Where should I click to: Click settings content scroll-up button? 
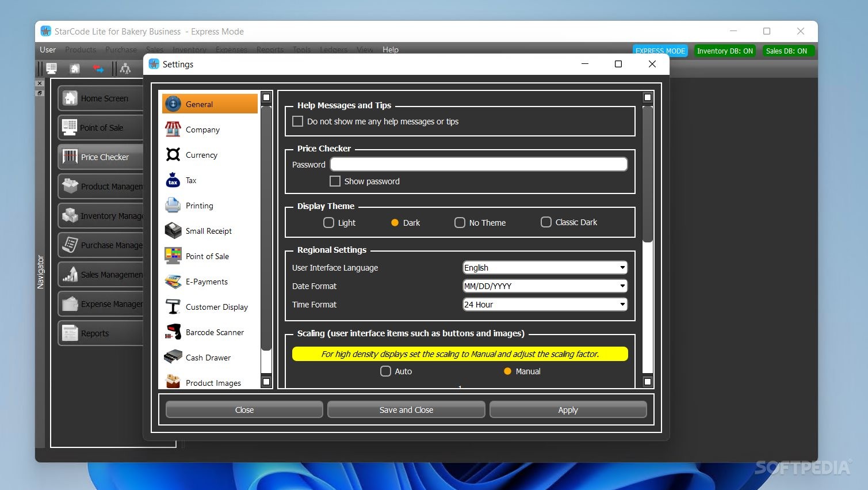[648, 97]
